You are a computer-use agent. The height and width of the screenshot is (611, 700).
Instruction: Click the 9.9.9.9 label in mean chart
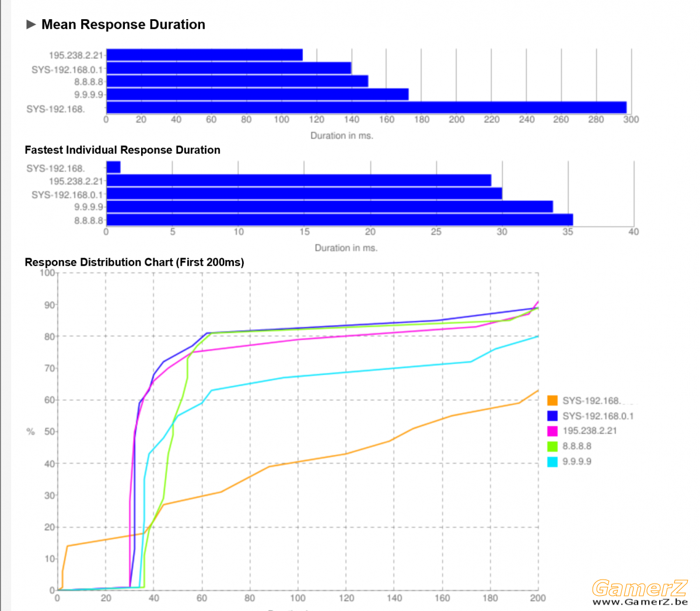(89, 94)
